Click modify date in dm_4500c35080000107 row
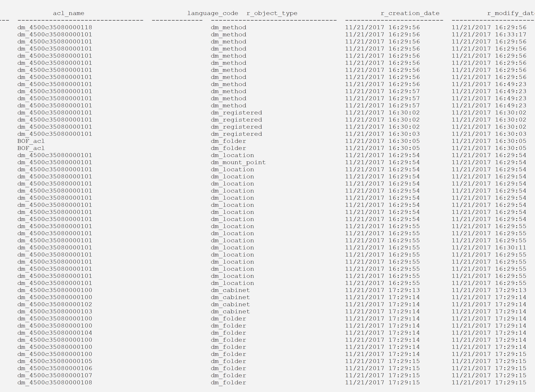 pos(489,376)
